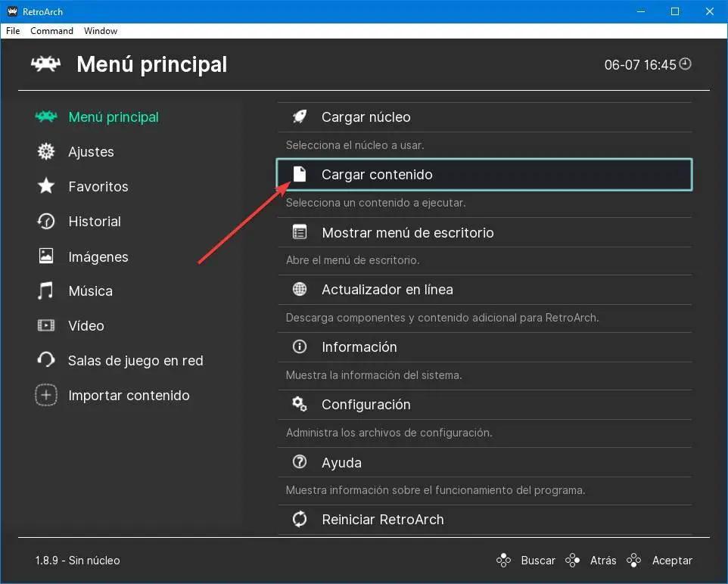Select the Cargar núcleo entry
The image size is (728, 584).
click(x=484, y=117)
